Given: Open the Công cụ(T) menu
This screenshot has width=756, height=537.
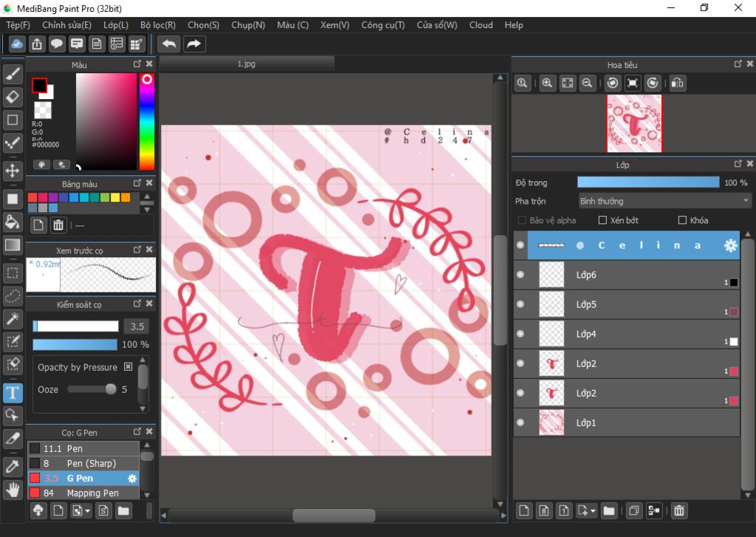Looking at the screenshot, I should coord(383,25).
